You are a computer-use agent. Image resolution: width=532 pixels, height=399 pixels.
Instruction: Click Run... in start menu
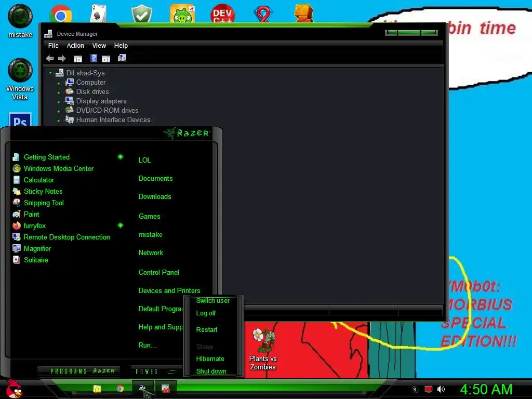[x=148, y=345]
